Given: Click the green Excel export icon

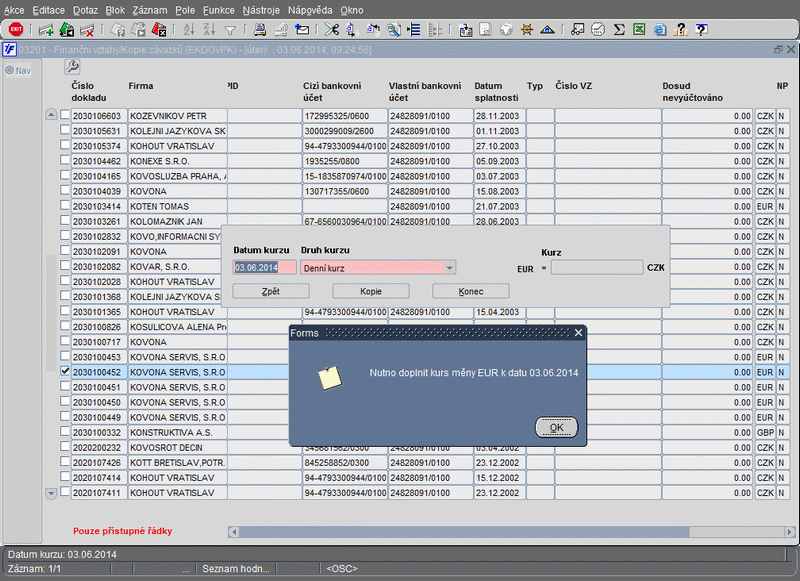Looking at the screenshot, I should click(639, 30).
